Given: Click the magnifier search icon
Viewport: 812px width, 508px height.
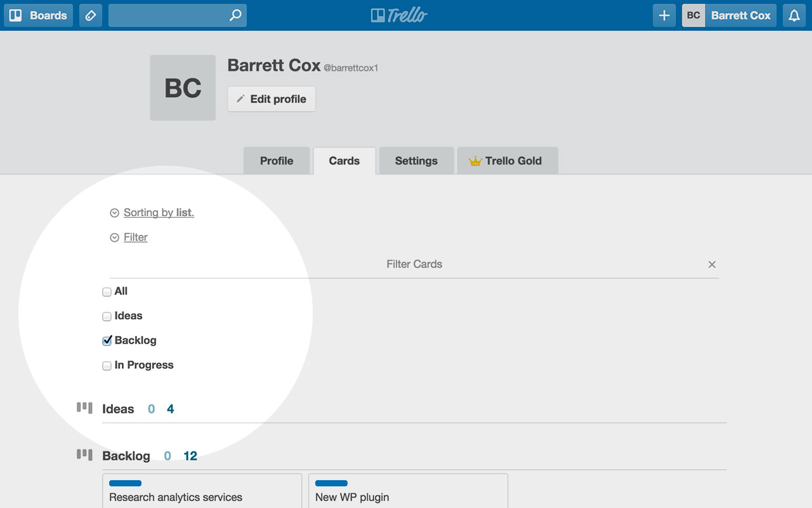Looking at the screenshot, I should [235, 15].
